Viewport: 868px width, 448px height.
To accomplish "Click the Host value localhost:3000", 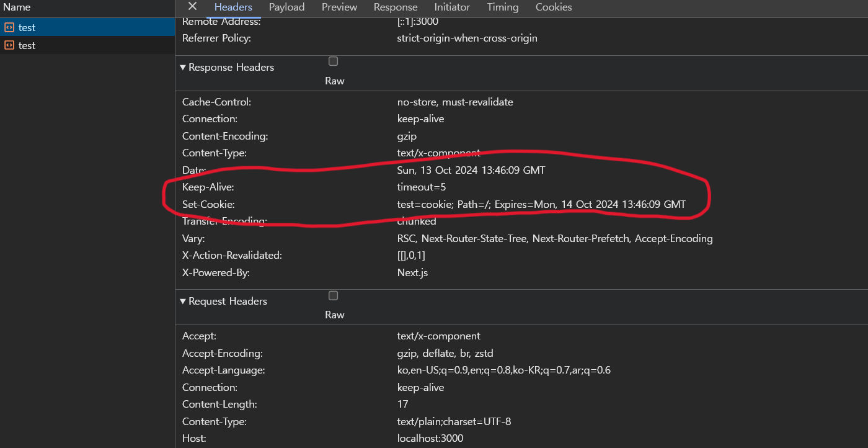I will 430,438.
